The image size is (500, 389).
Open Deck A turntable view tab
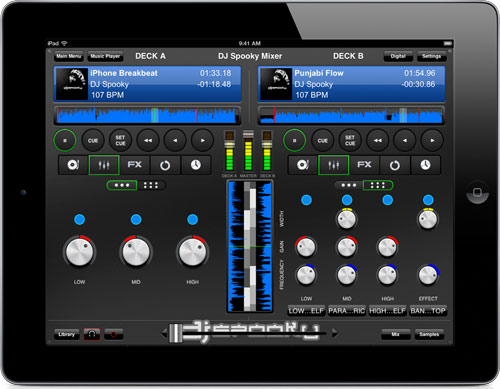pyautogui.click(x=73, y=165)
